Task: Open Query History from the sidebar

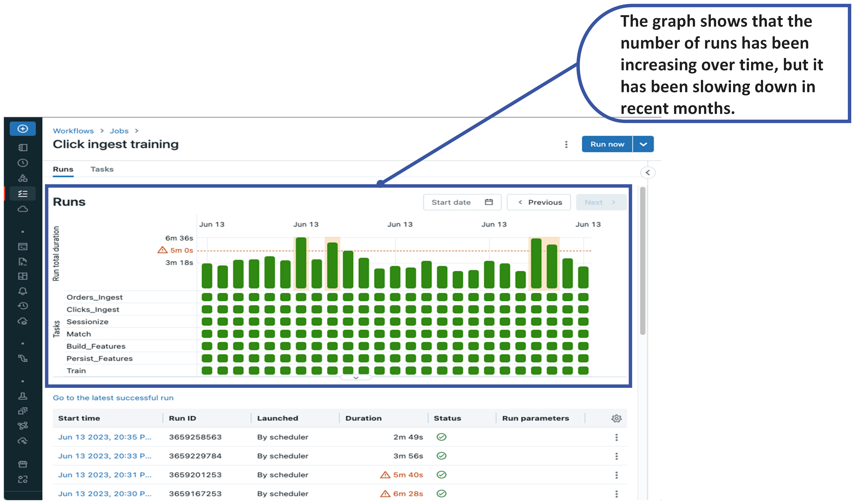Action: click(23, 306)
